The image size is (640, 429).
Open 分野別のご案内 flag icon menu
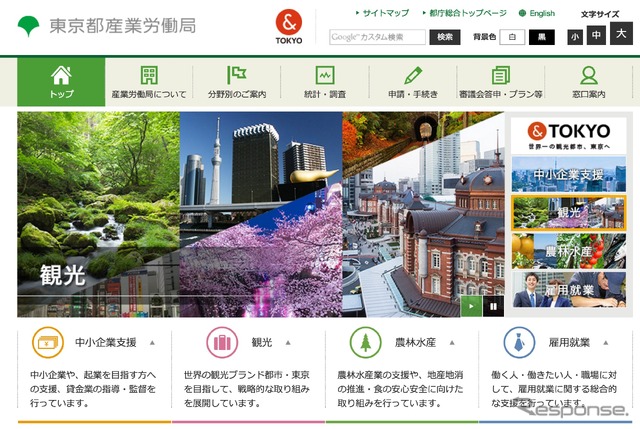click(237, 82)
